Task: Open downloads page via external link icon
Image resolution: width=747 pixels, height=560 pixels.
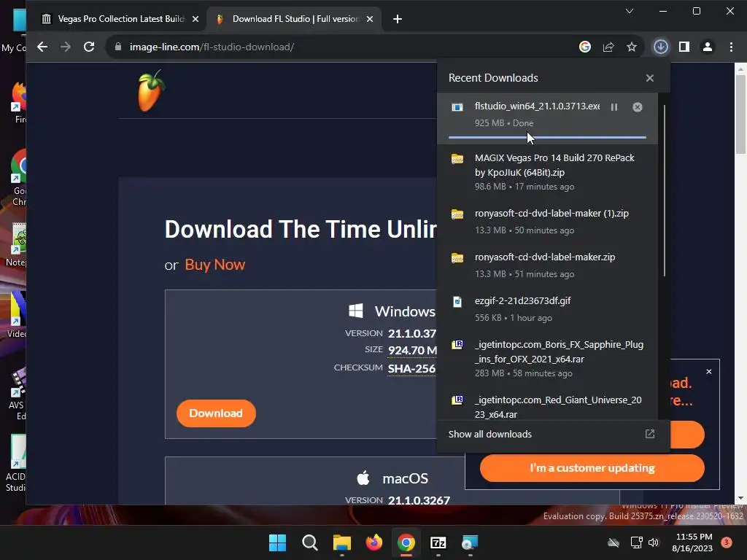Action: tap(650, 434)
